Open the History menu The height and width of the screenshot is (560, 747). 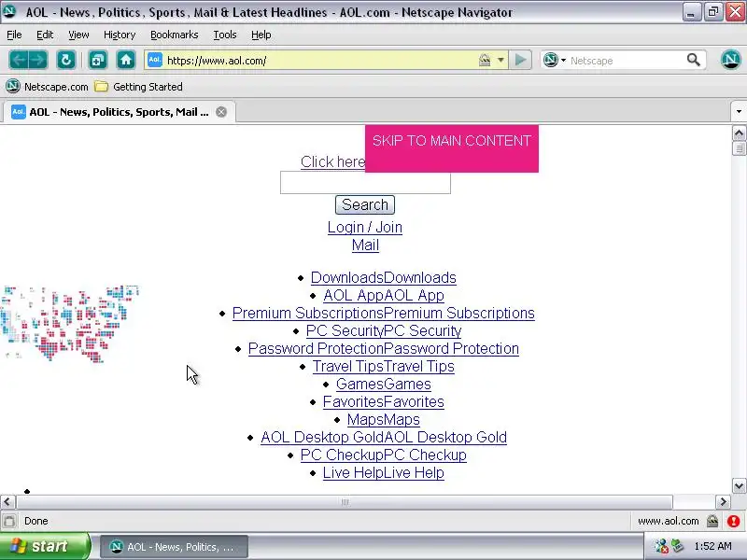click(120, 35)
